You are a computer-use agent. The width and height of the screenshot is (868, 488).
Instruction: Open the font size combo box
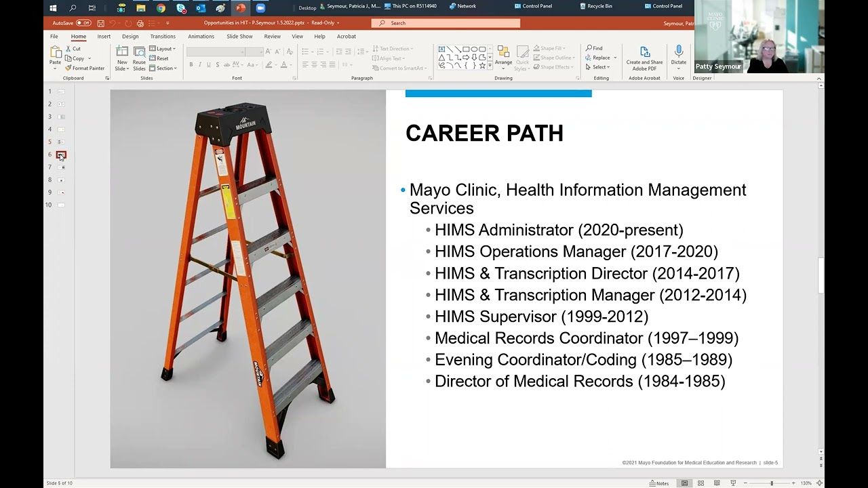tap(254, 52)
